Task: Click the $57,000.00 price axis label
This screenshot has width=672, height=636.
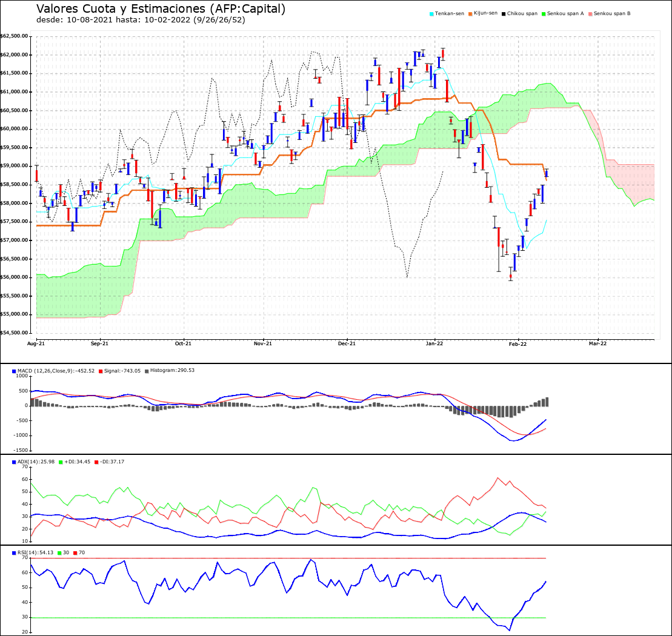Action: pos(14,240)
